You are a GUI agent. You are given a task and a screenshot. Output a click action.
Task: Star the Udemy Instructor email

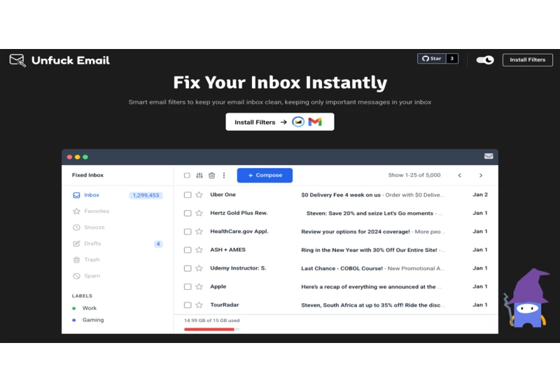coord(199,268)
